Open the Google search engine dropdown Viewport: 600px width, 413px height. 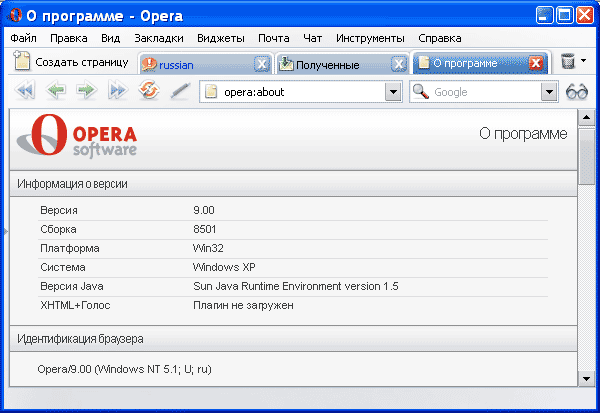click(549, 92)
